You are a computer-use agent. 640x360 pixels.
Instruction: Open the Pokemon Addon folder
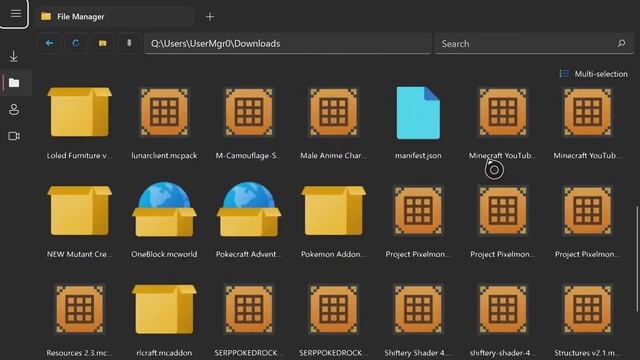point(333,211)
